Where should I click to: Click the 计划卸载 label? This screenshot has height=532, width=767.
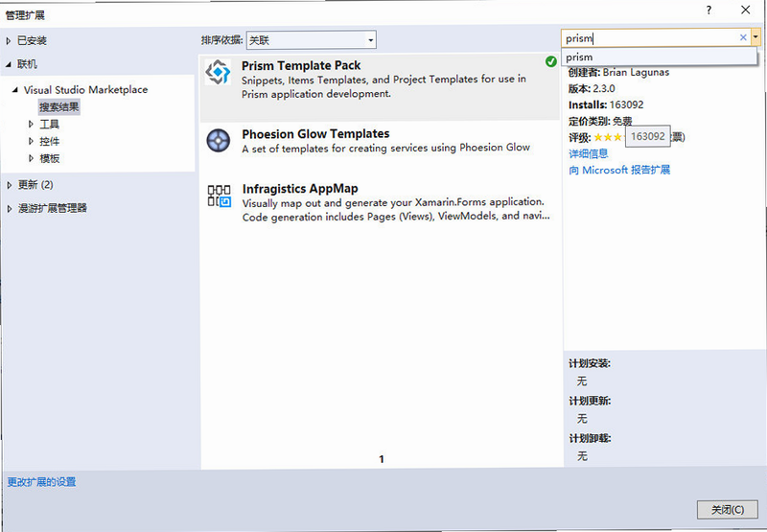[x=590, y=438]
